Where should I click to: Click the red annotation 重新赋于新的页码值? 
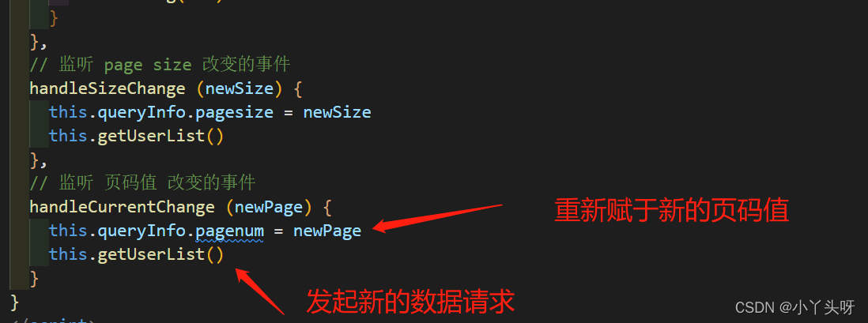coord(671,211)
